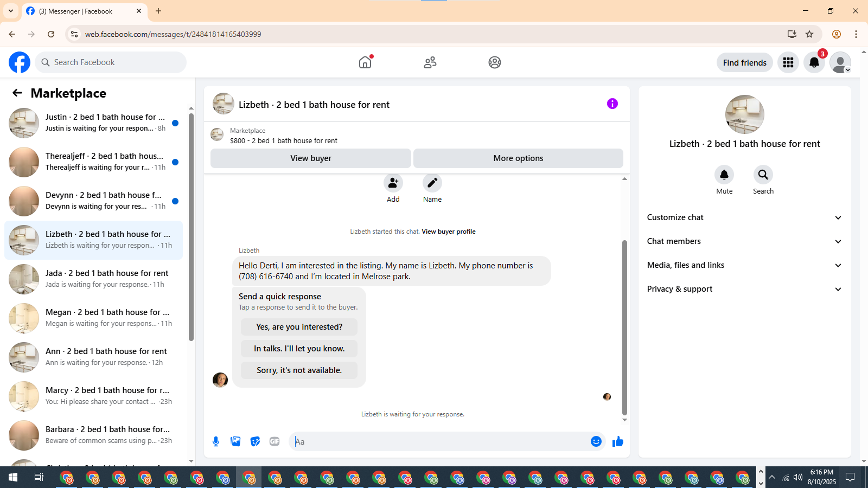868x488 pixels.
Task: Open the Groups icon in top navigation
Action: click(x=495, y=62)
